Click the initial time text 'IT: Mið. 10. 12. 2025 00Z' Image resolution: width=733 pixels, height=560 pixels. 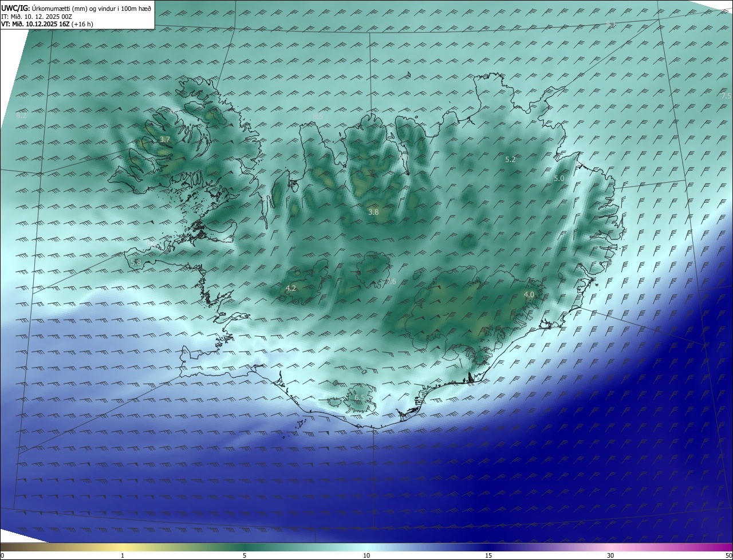tap(38, 17)
